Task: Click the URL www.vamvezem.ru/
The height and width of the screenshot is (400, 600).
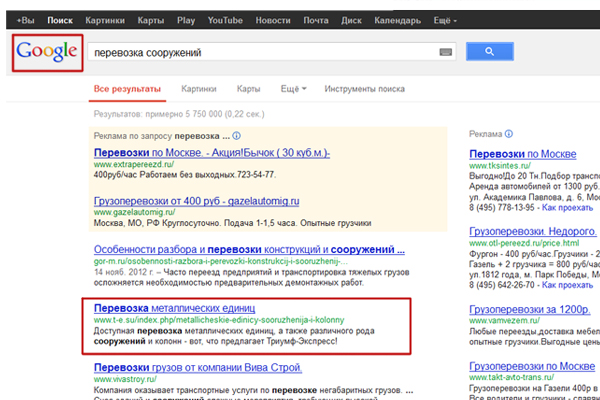Action: click(x=504, y=320)
